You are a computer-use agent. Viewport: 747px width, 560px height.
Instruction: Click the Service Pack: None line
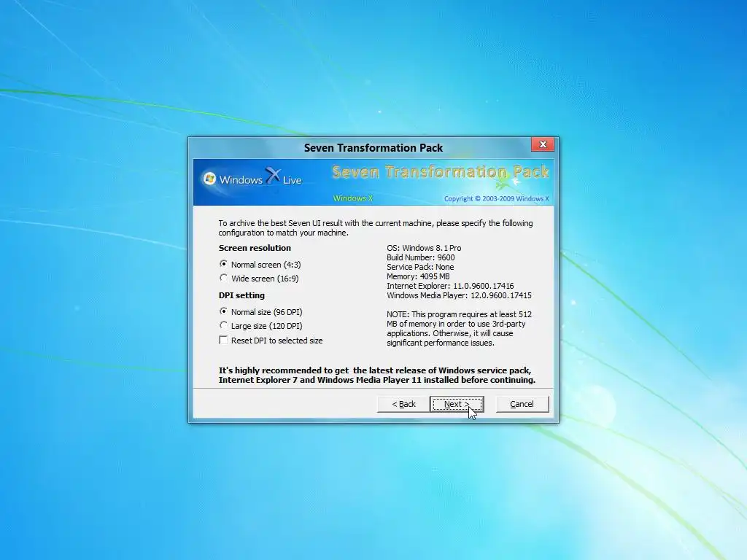(420, 267)
